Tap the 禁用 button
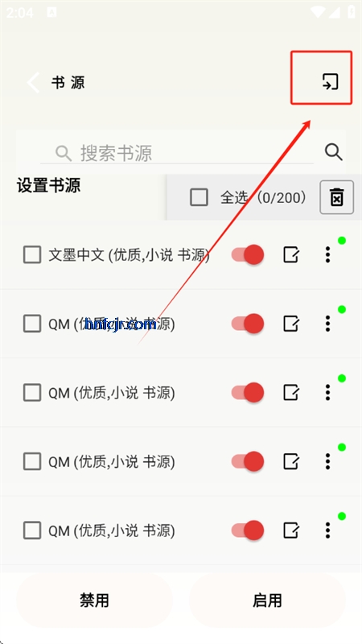Image resolution: width=362 pixels, height=644 pixels. [94, 601]
